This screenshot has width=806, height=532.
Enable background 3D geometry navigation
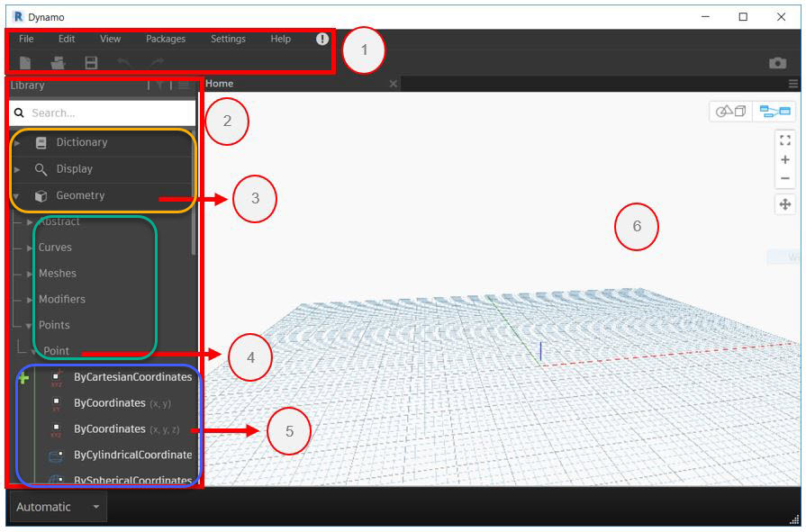(x=731, y=111)
